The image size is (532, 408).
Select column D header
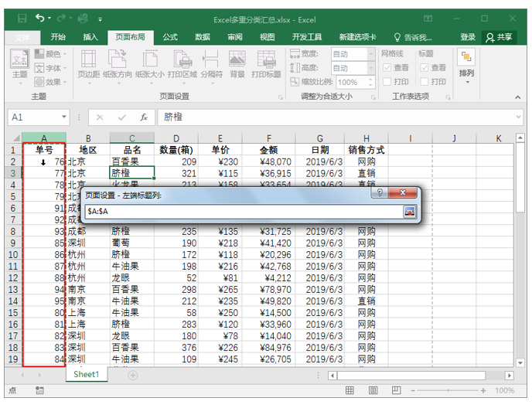coord(176,138)
